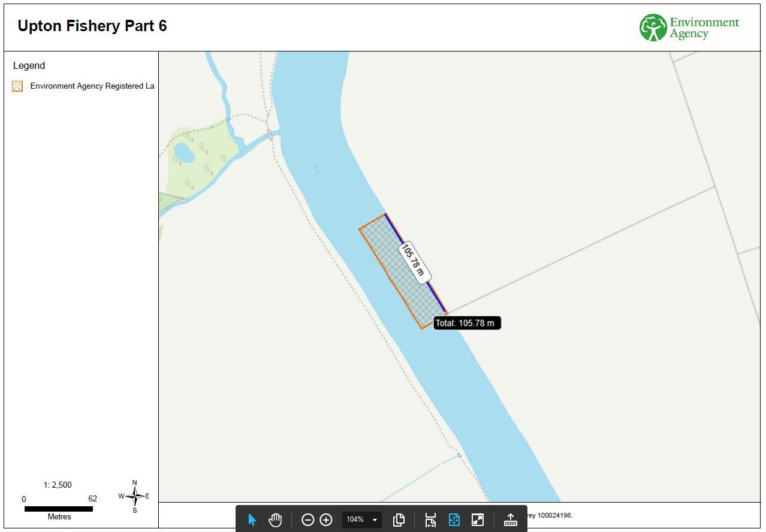Click the zoom out minus button
Screen dimensions: 766x532
(307, 519)
